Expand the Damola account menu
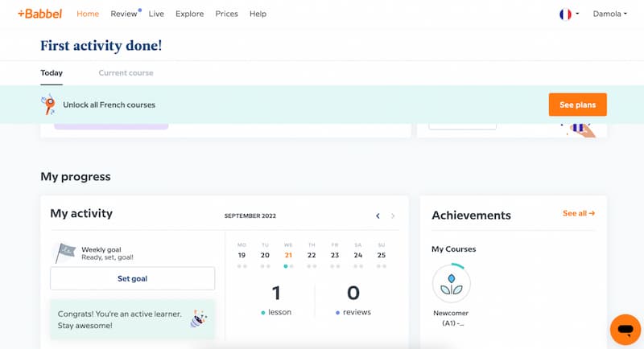This screenshot has width=644, height=349. pos(610,14)
